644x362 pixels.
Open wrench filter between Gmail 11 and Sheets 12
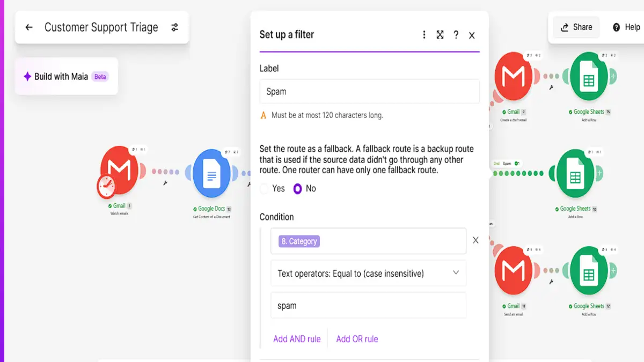[x=551, y=281]
